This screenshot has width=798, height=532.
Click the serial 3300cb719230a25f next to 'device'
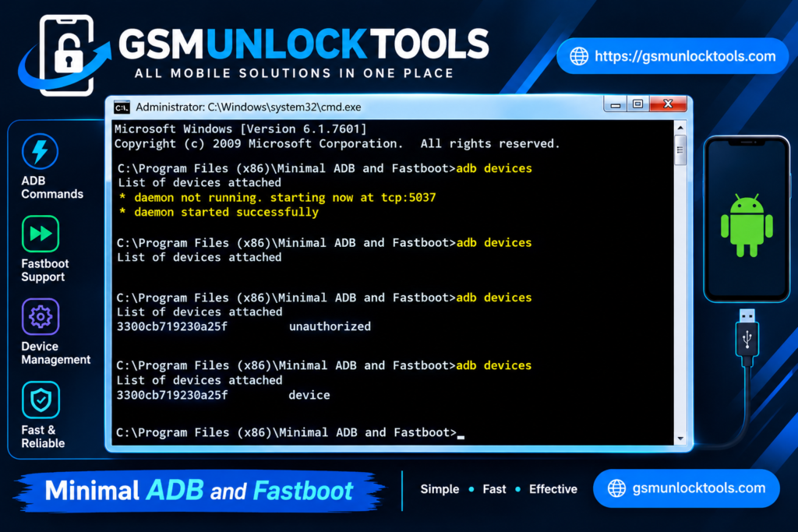tap(172, 395)
